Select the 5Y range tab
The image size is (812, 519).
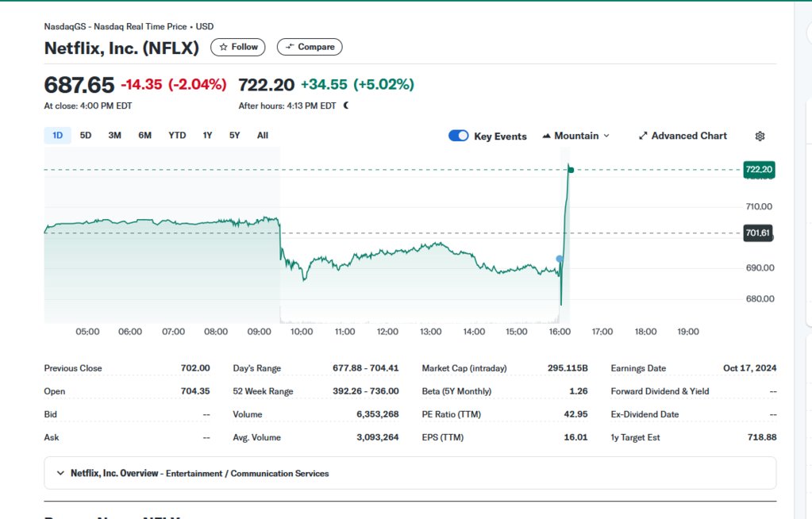(x=235, y=136)
